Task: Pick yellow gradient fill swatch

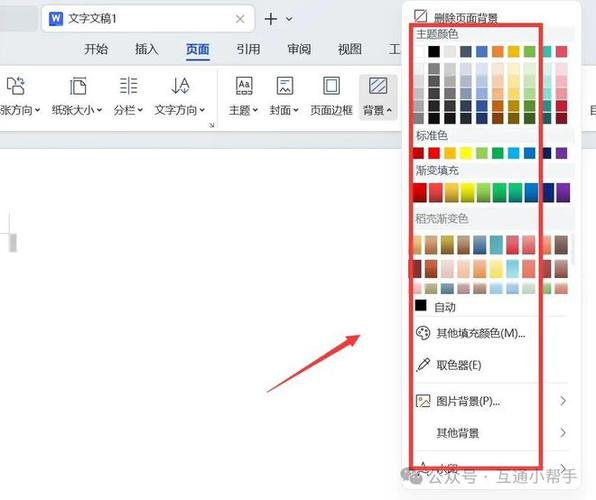Action: (x=468, y=192)
